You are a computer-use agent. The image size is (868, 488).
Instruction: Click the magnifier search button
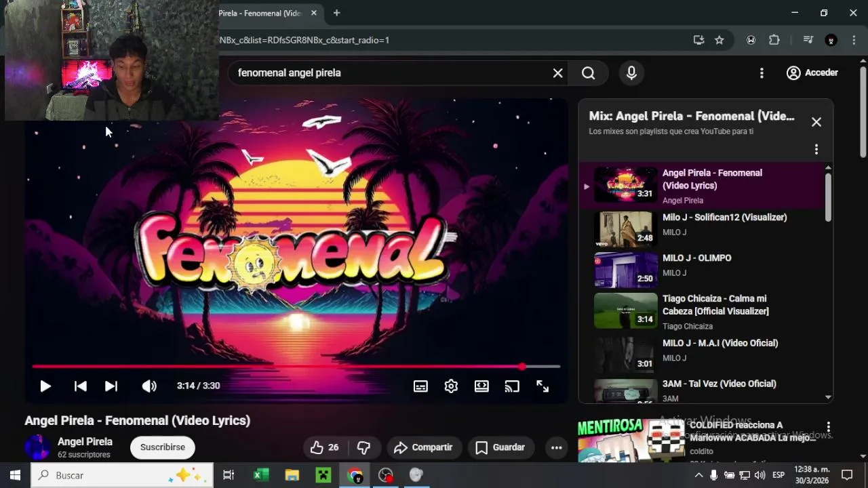tap(588, 73)
